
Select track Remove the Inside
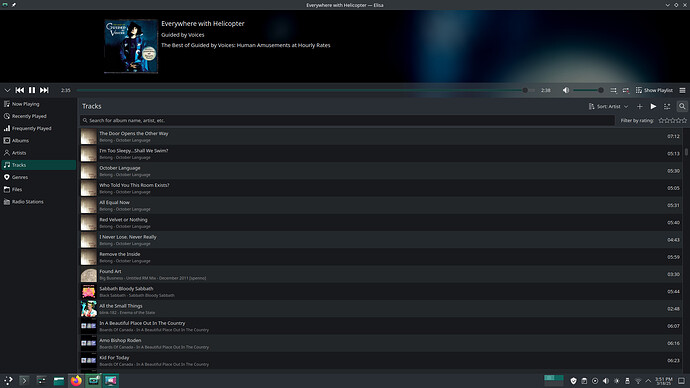click(x=381, y=257)
